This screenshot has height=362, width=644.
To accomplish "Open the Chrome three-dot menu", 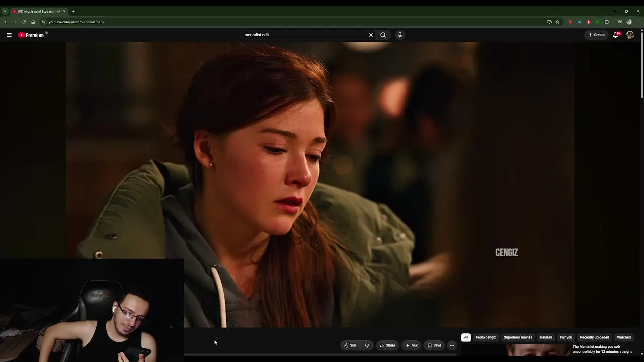I will pyautogui.click(x=638, y=22).
